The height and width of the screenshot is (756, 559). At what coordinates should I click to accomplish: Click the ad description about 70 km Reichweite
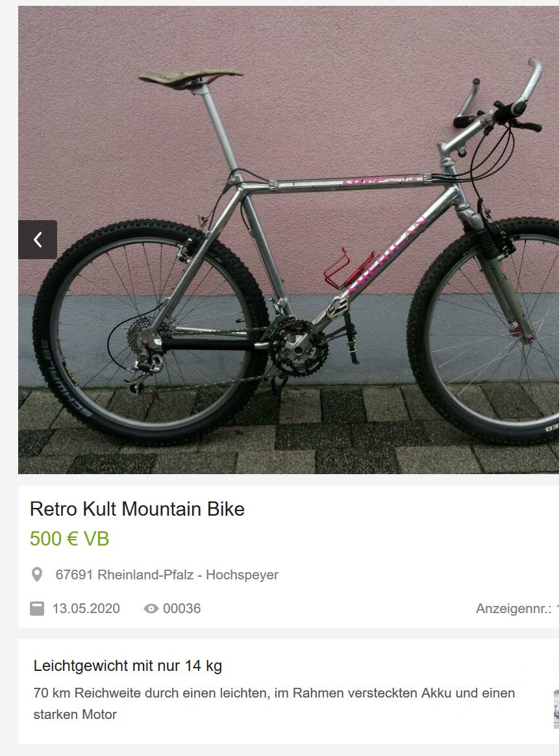[274, 703]
